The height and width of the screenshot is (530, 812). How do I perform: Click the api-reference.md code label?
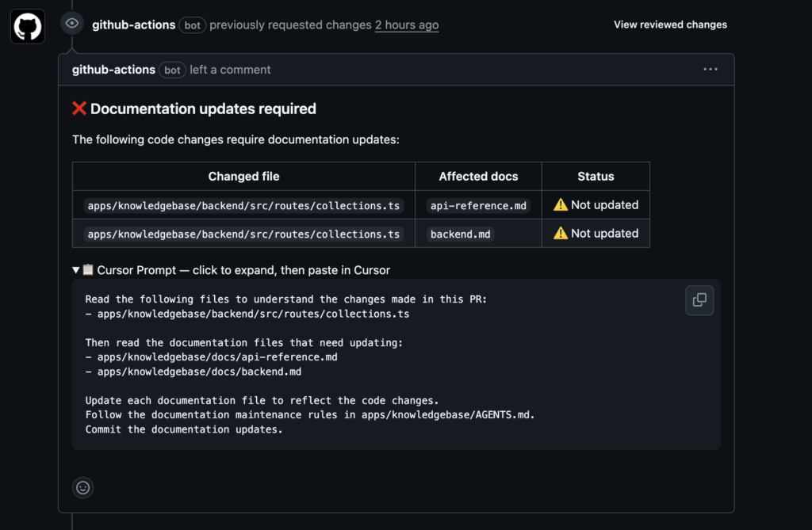pos(478,206)
